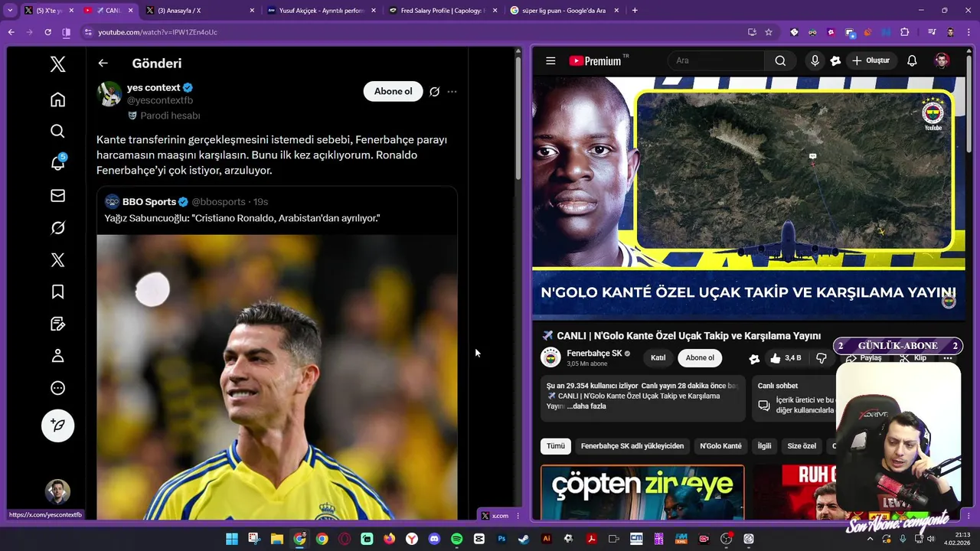Viewport: 980px width, 551px height.
Task: Select the 'Tümü' filter chip
Action: [x=556, y=446]
